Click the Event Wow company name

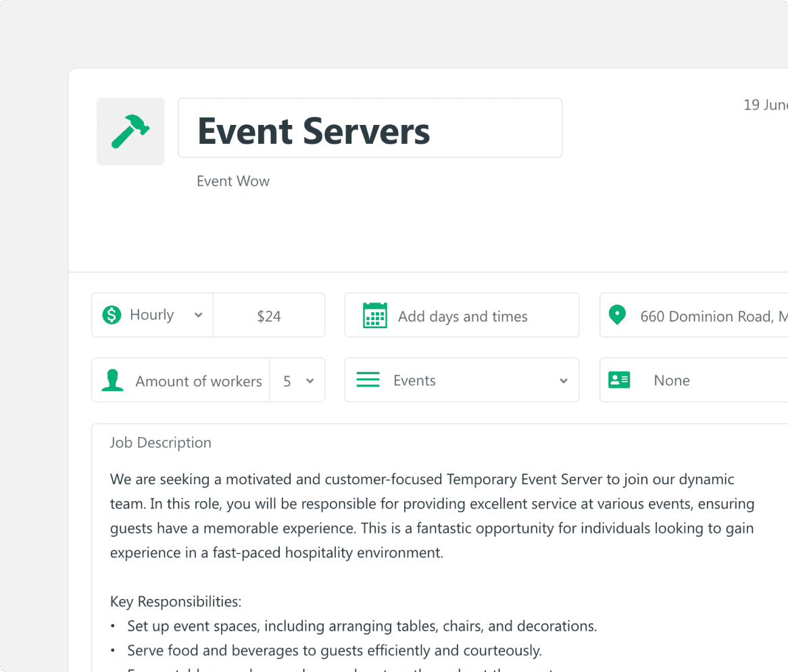233,181
